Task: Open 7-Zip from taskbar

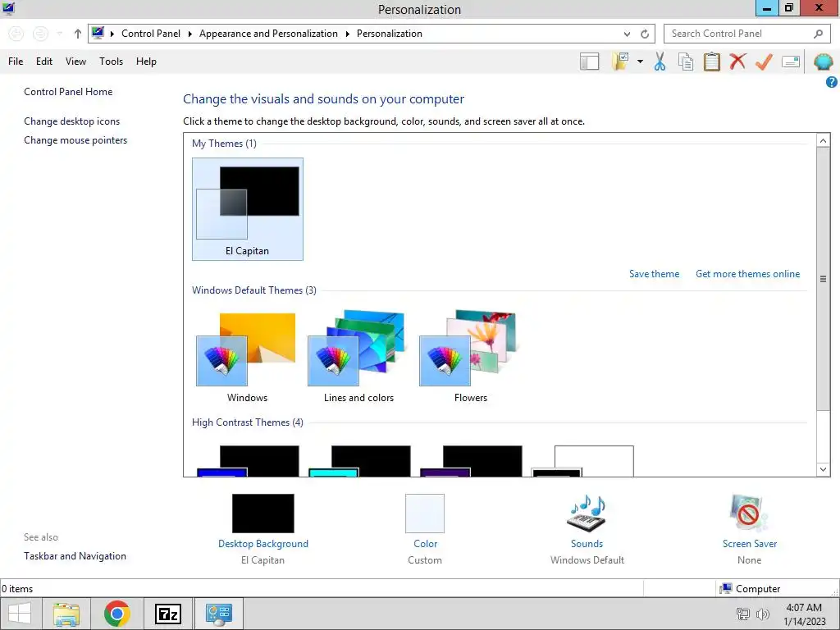Action: click(x=167, y=614)
